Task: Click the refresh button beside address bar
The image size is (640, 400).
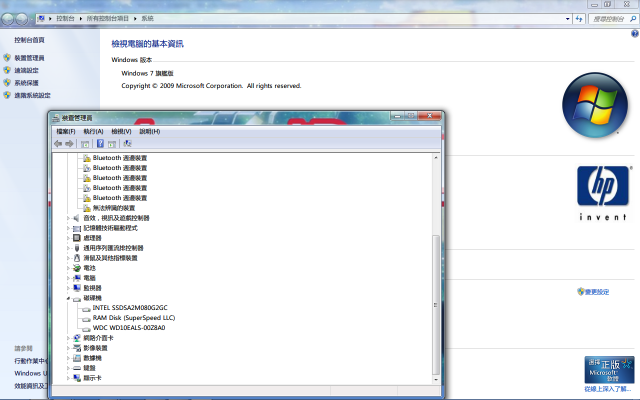Action: tap(579, 19)
